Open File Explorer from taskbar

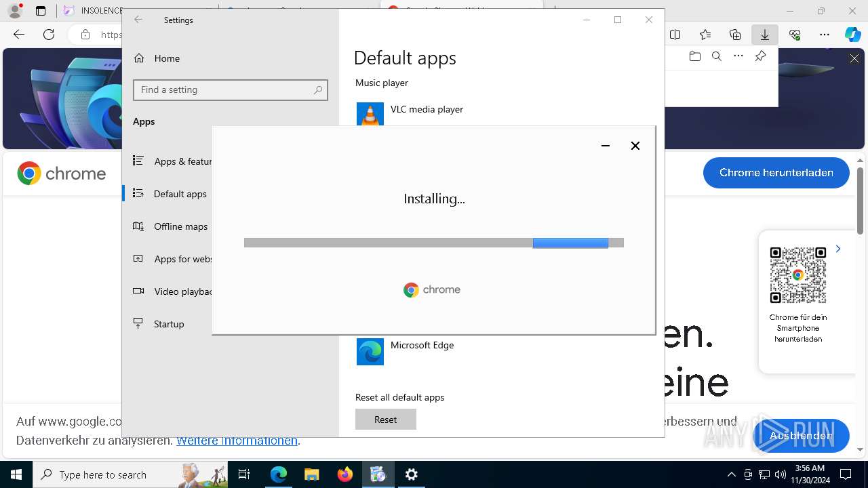(311, 474)
